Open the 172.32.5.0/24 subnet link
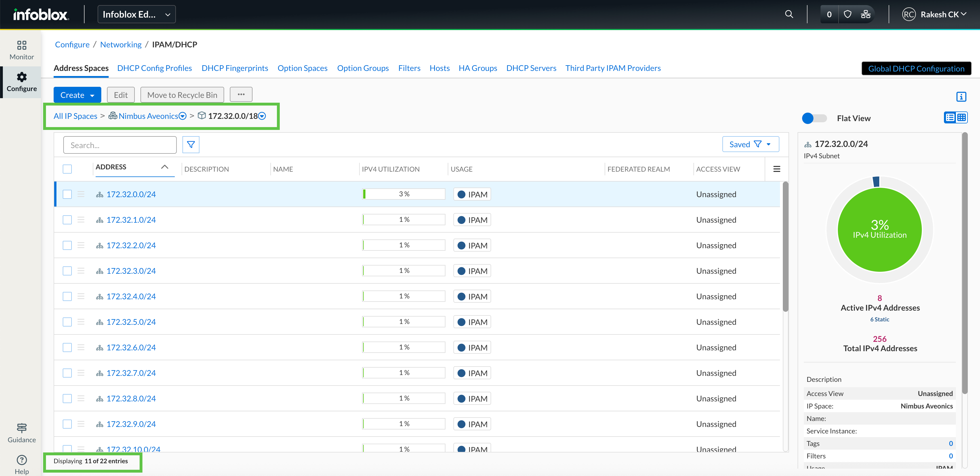The image size is (980, 476). coord(131,322)
